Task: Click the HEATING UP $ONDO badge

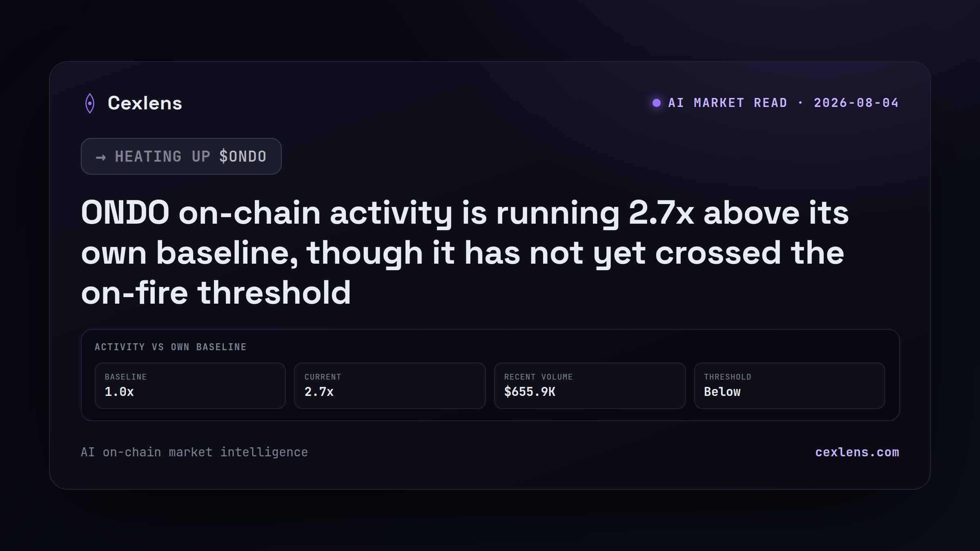Action: [x=181, y=156]
